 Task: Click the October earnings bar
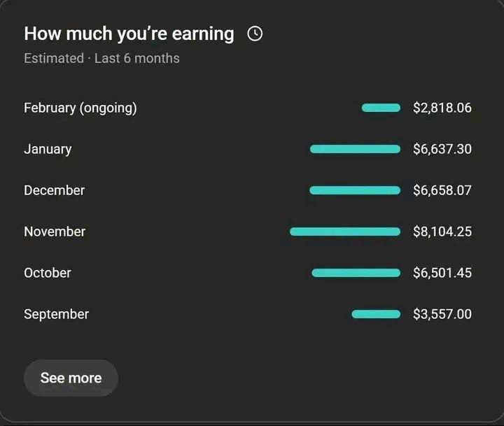[x=356, y=273]
